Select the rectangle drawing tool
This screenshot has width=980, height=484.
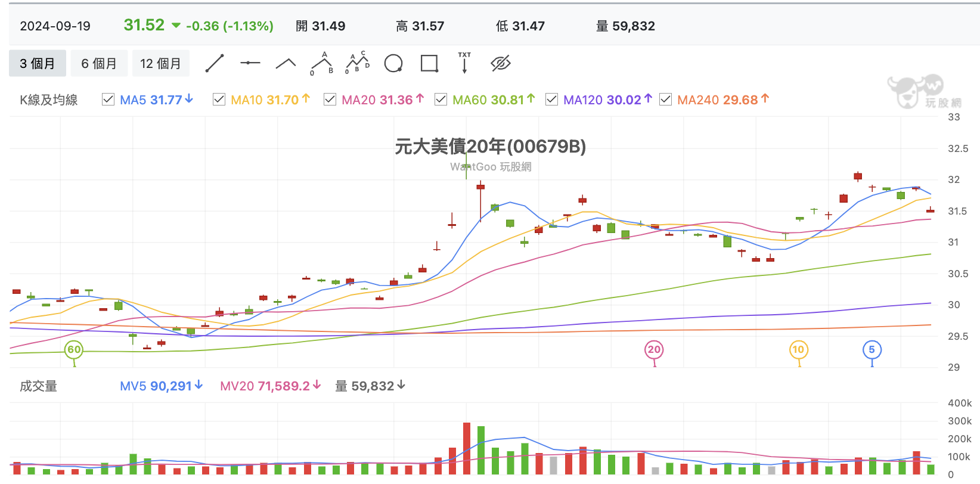[429, 63]
